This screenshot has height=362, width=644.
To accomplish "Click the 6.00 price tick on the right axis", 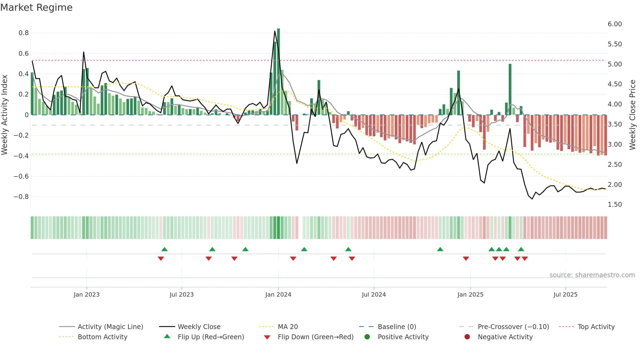I will pyautogui.click(x=615, y=24).
